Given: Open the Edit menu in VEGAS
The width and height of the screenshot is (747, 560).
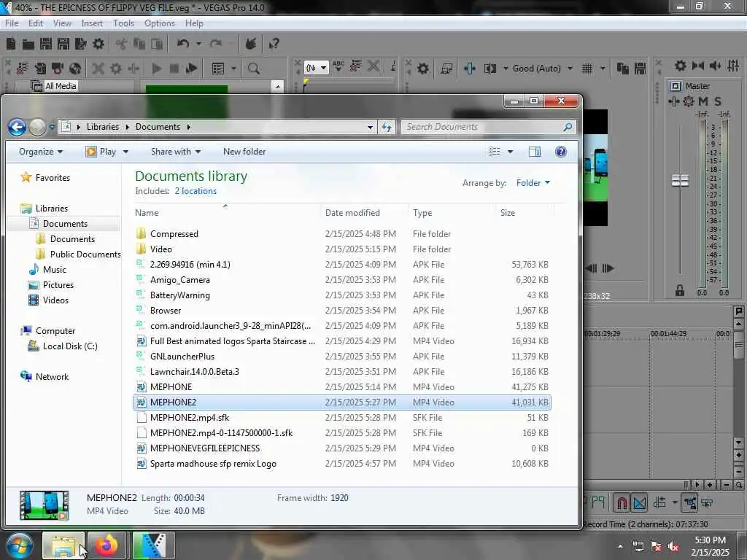Looking at the screenshot, I should tap(35, 23).
